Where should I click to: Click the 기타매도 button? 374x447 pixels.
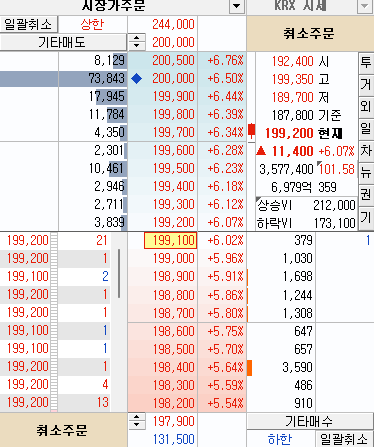click(x=63, y=42)
